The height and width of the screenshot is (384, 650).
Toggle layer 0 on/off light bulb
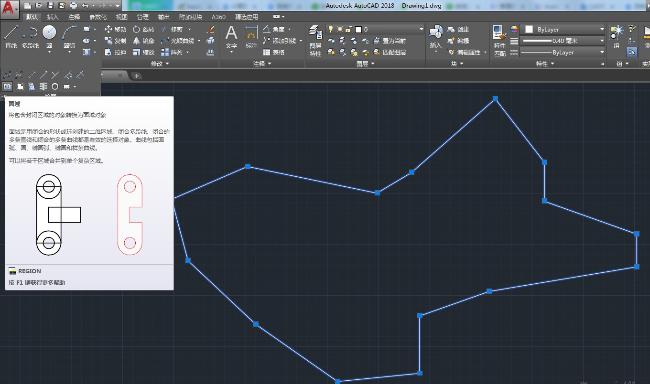coord(331,29)
